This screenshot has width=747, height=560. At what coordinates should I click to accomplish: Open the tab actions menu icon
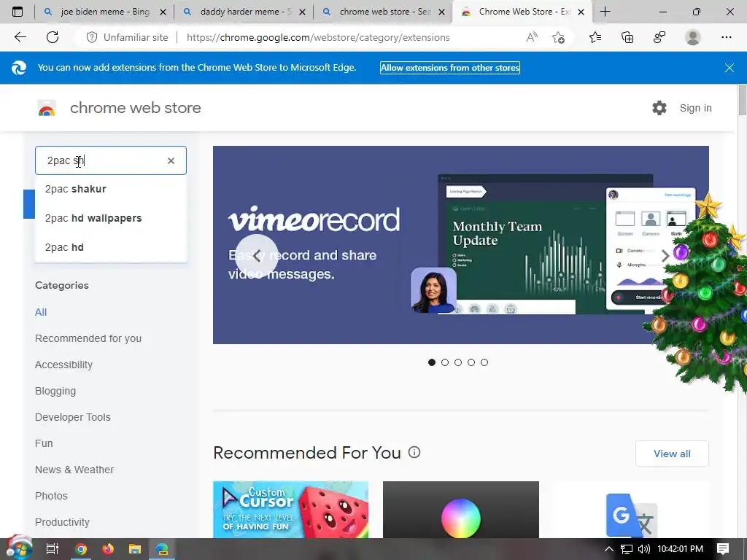(x=18, y=12)
